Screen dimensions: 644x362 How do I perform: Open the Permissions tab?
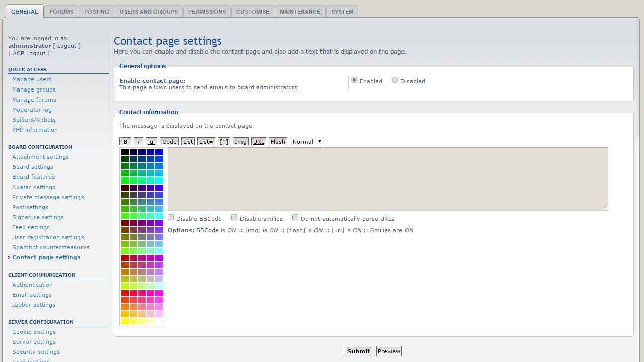(x=207, y=12)
